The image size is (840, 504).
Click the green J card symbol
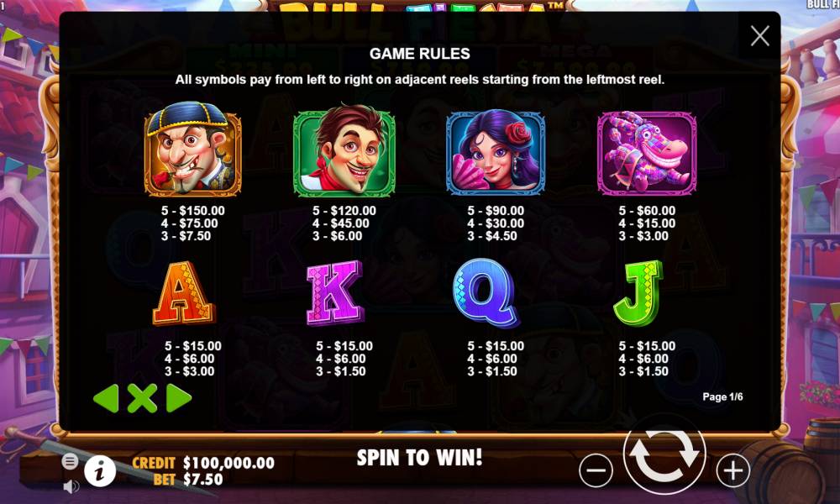tap(638, 293)
